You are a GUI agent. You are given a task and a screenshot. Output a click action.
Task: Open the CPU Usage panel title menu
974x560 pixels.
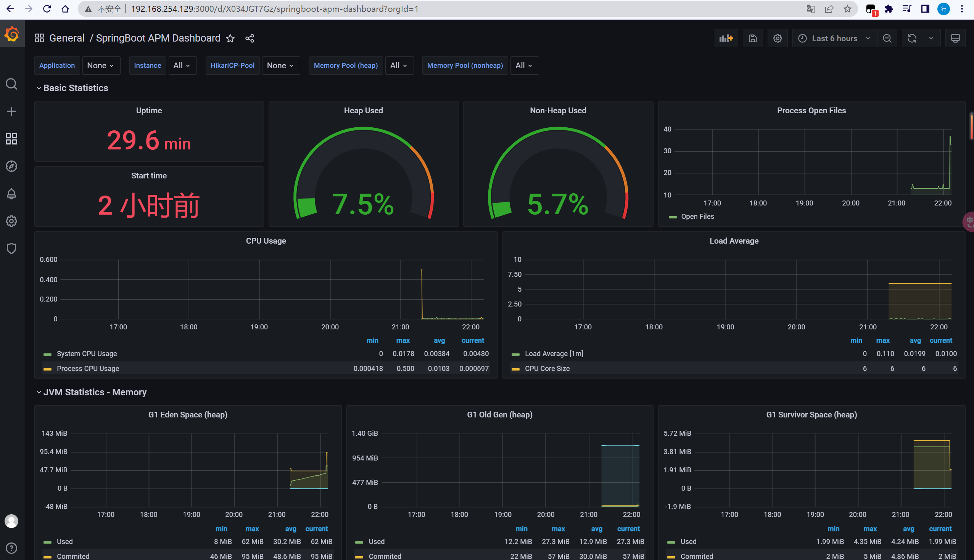[266, 241]
